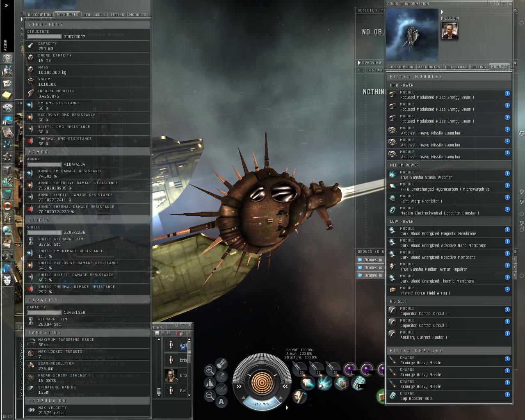This screenshot has width=525, height=420.
Task: Click the white face portrait sidebar icon
Action: (7, 281)
